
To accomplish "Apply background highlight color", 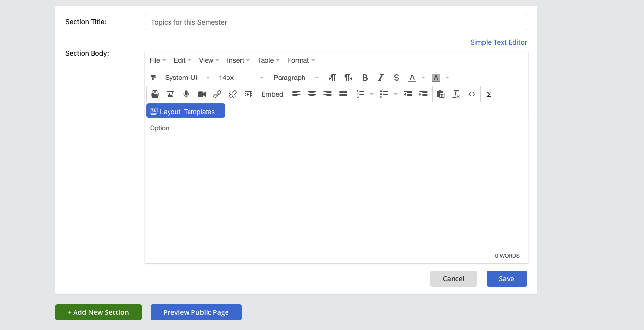I will tap(436, 78).
